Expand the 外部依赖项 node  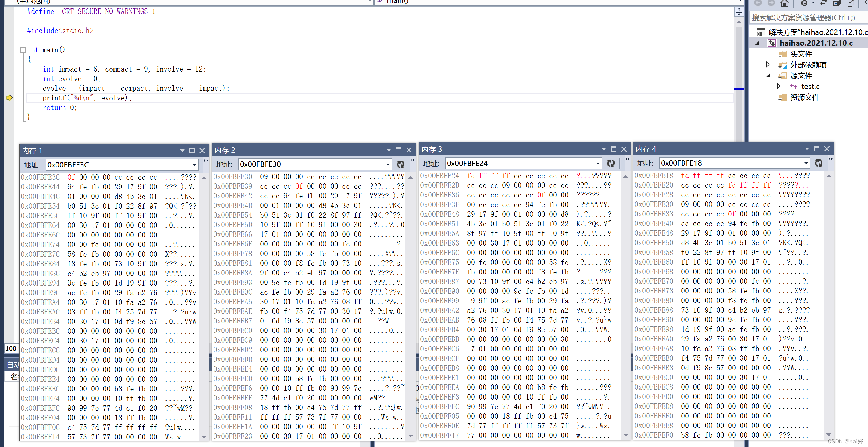(768, 64)
